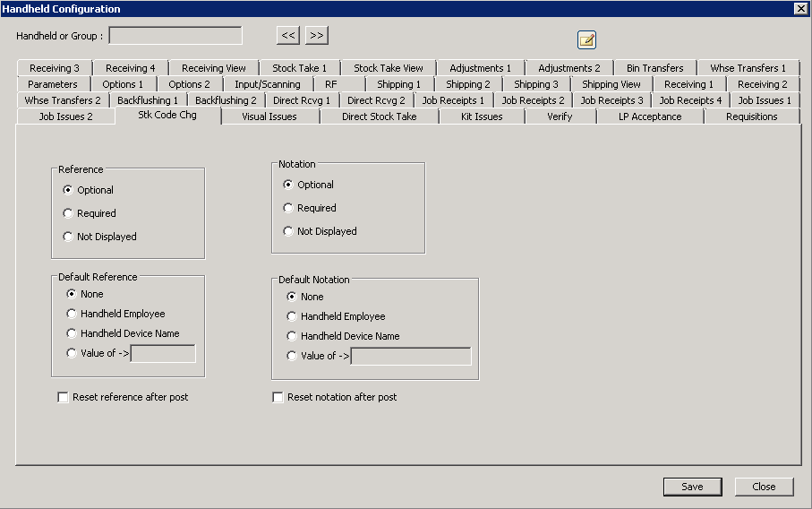
Task: Select Required under Reference
Action: [68, 213]
